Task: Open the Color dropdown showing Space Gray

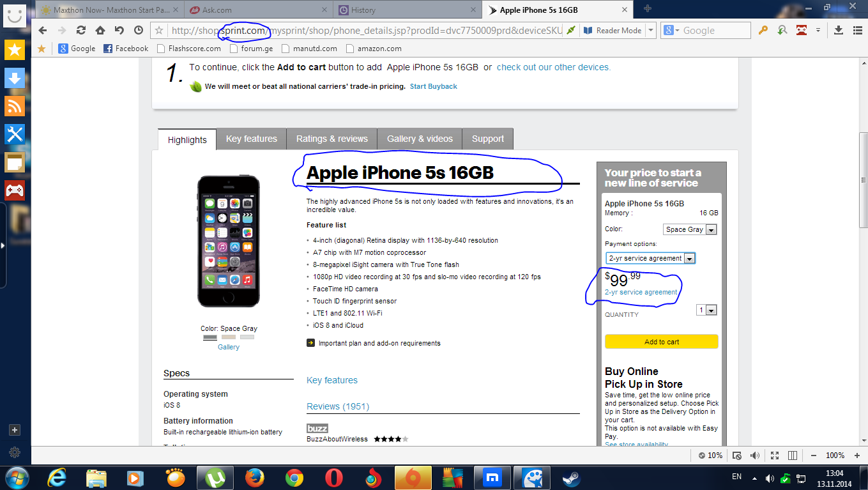Action: pos(690,229)
